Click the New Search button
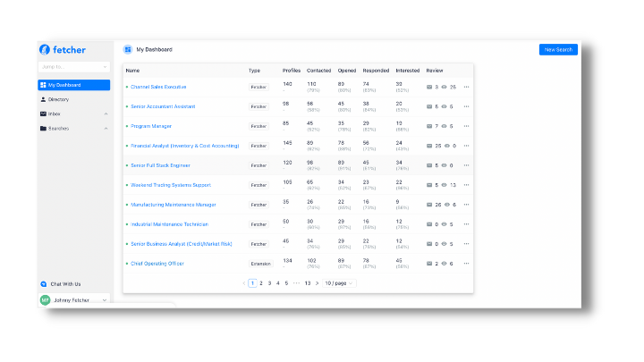 [558, 49]
